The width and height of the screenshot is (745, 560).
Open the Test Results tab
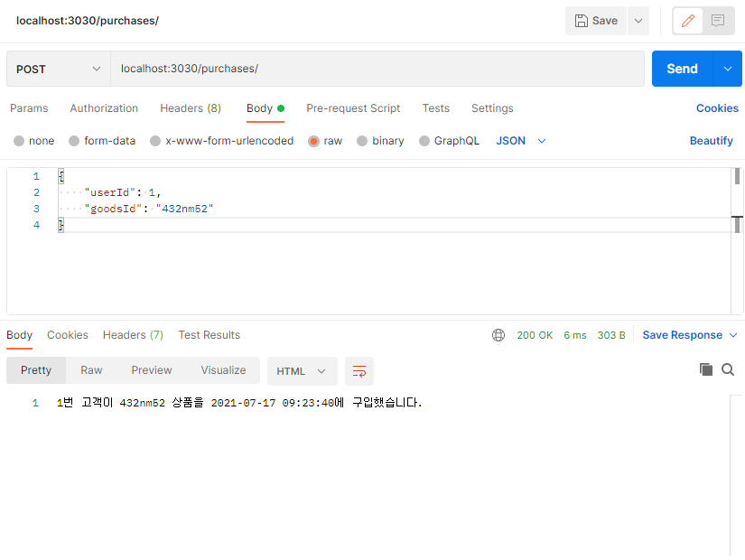(x=210, y=335)
